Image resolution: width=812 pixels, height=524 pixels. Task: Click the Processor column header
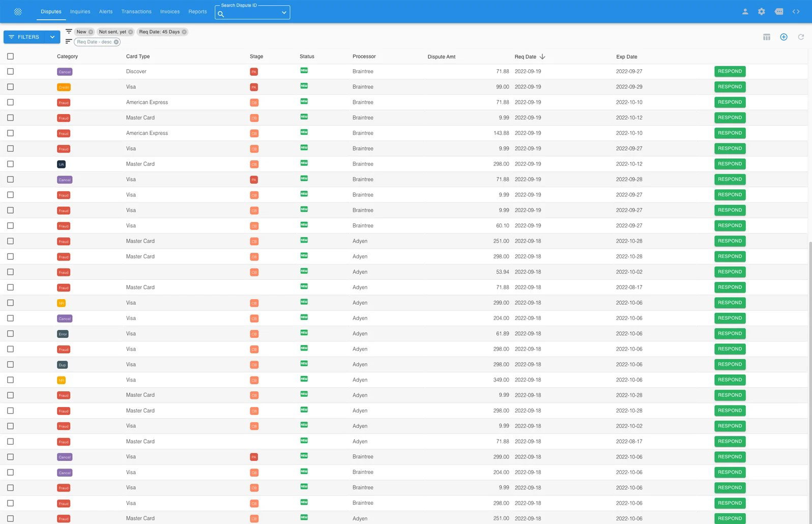364,56
